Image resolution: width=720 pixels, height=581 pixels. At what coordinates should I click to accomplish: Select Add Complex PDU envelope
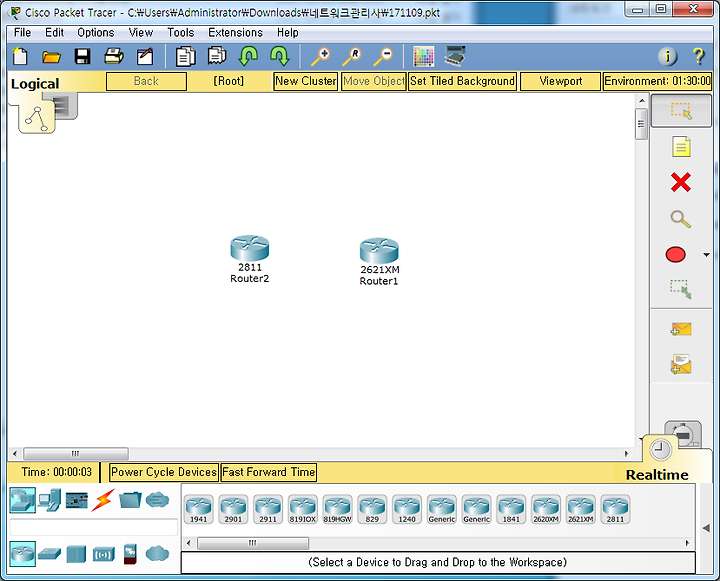pyautogui.click(x=681, y=364)
